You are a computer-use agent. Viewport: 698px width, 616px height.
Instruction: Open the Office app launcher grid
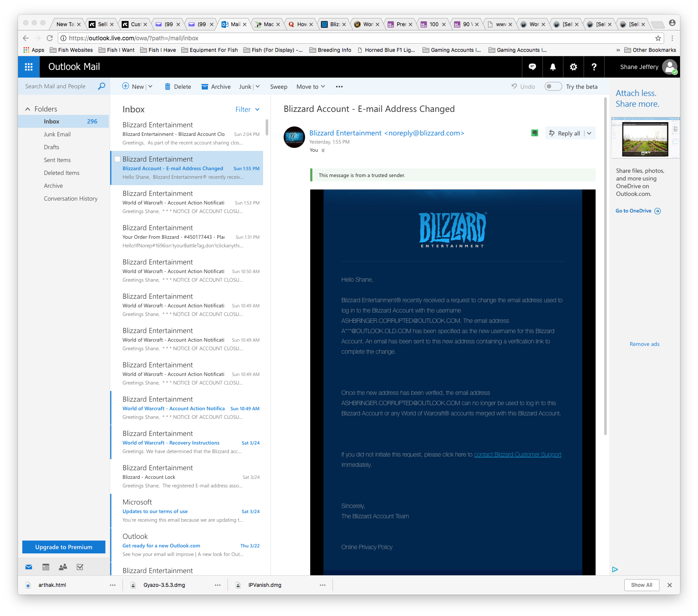29,67
